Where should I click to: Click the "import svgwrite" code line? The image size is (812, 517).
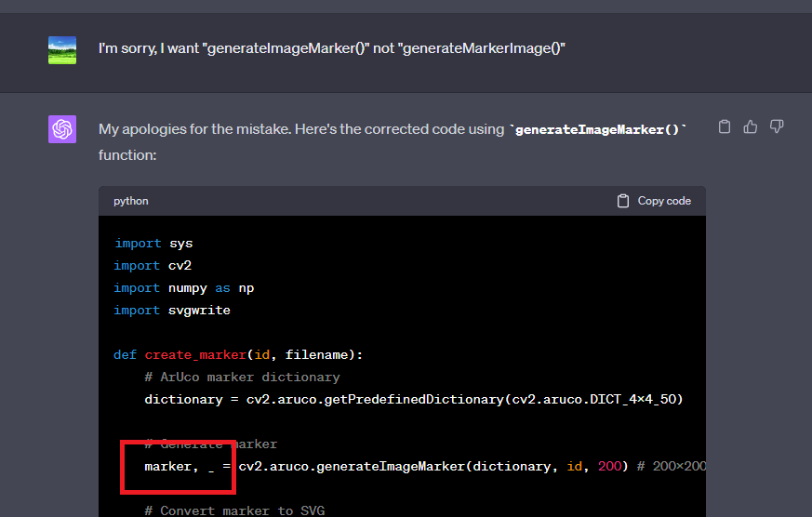[x=172, y=311]
